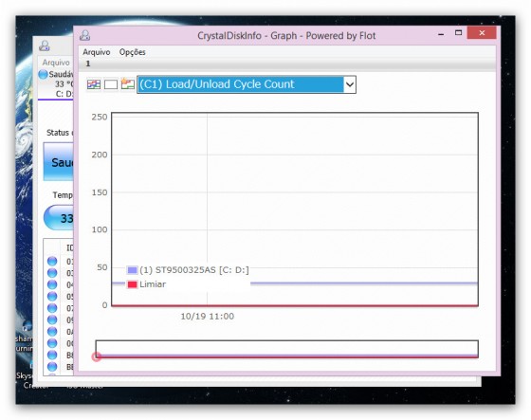Viewport: 531px width, 420px height.
Task: Click the blue temperature '33' indicator in background window
Action: [59, 218]
